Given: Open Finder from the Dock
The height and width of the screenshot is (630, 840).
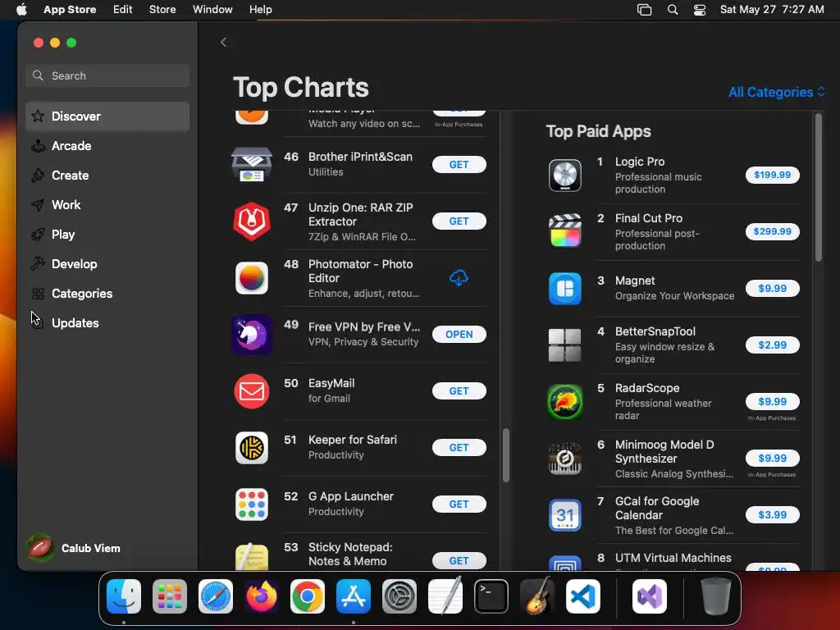Looking at the screenshot, I should (124, 596).
